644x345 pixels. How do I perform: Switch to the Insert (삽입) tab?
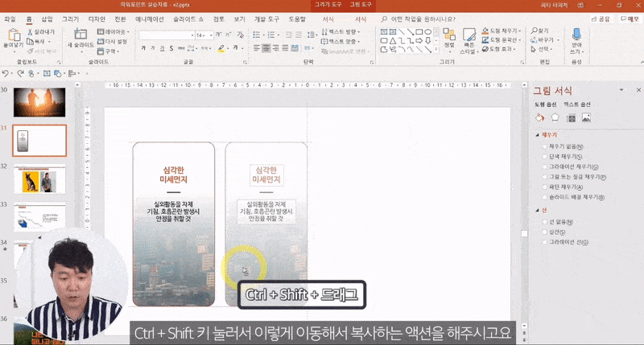click(47, 19)
